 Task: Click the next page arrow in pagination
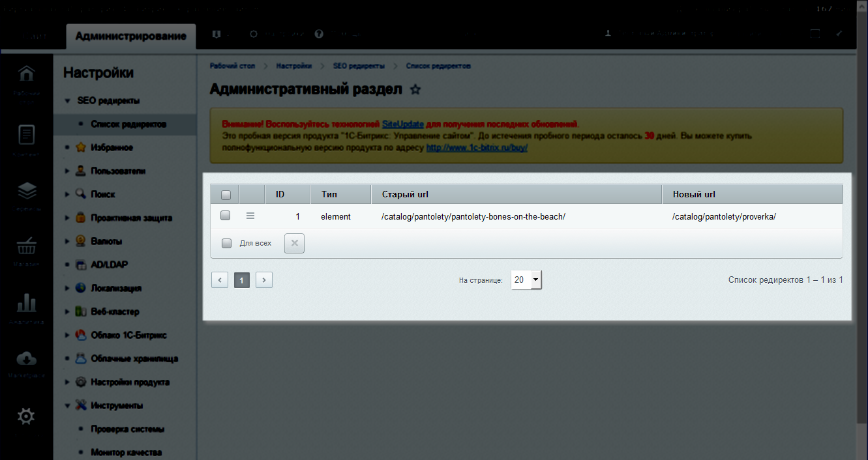(263, 279)
